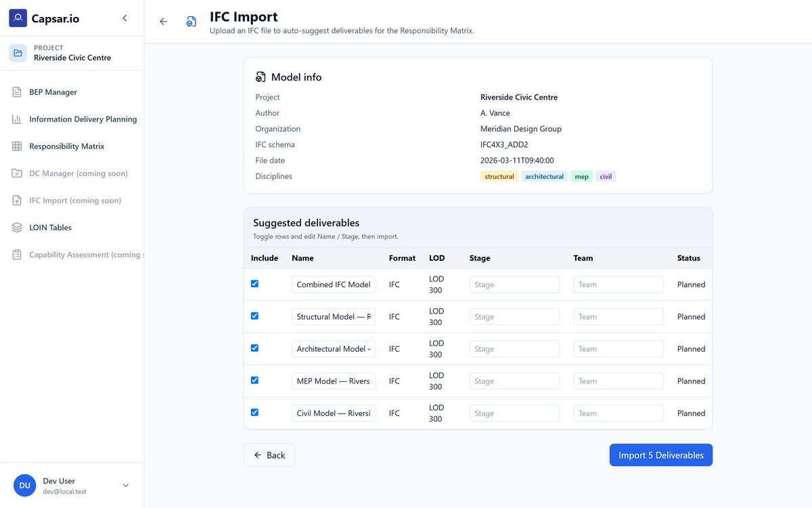
Task: Click the DC Manager folder icon
Action: pos(17,173)
